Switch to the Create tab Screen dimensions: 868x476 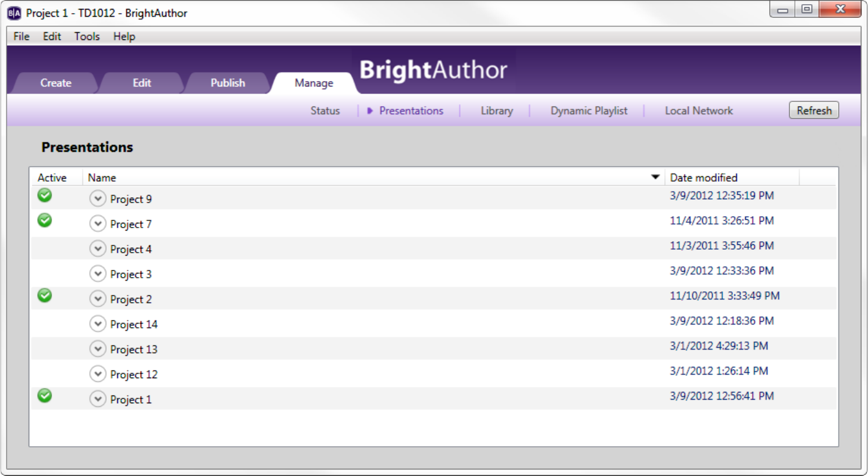pos(55,83)
